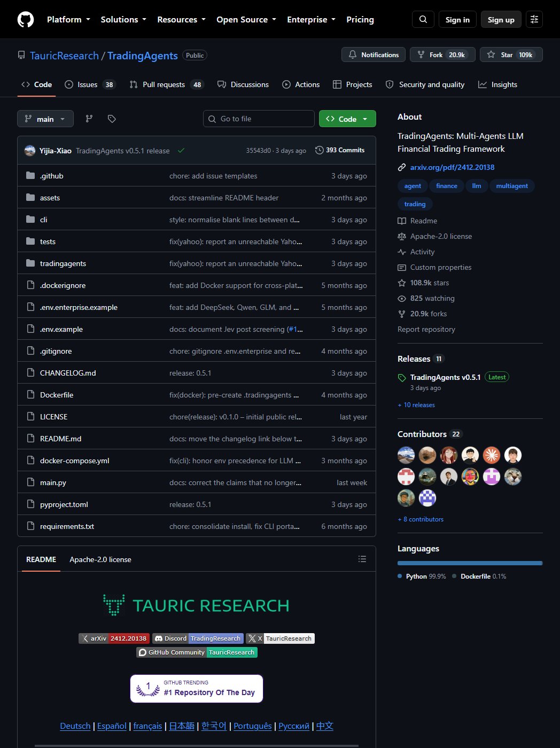Click the X TauricResearch badge
The image size is (560, 748).
[280, 638]
